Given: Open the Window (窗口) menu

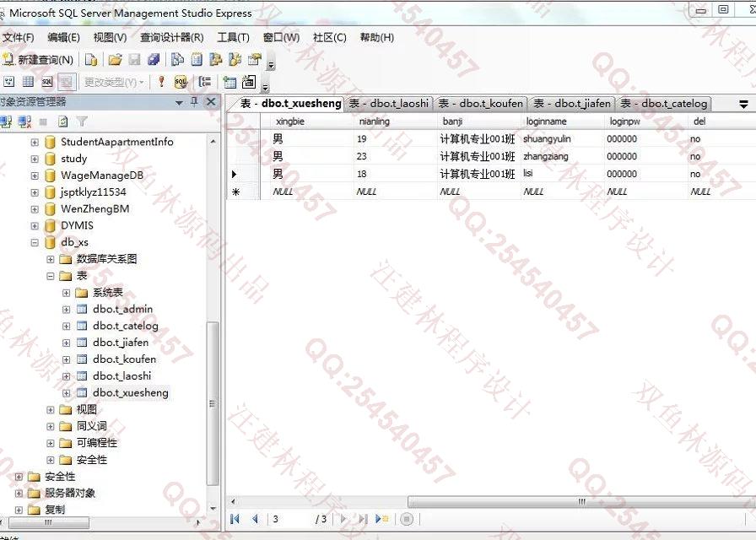Looking at the screenshot, I should pyautogui.click(x=281, y=38).
